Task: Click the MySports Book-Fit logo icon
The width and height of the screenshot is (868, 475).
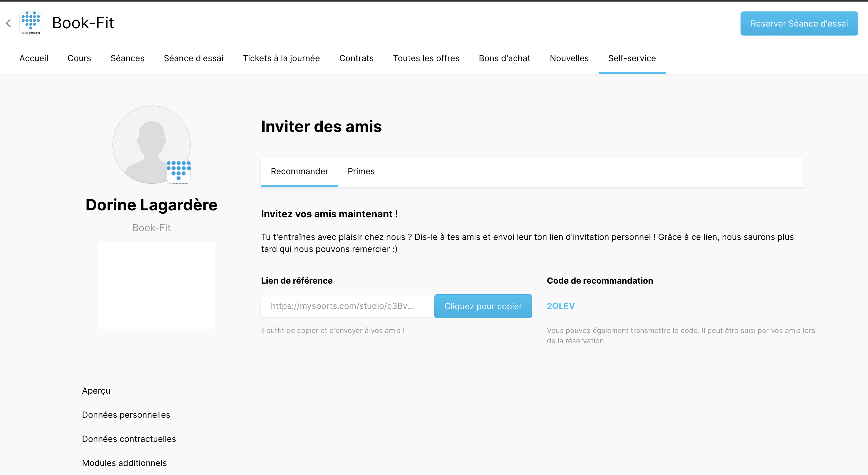Action: [31, 23]
